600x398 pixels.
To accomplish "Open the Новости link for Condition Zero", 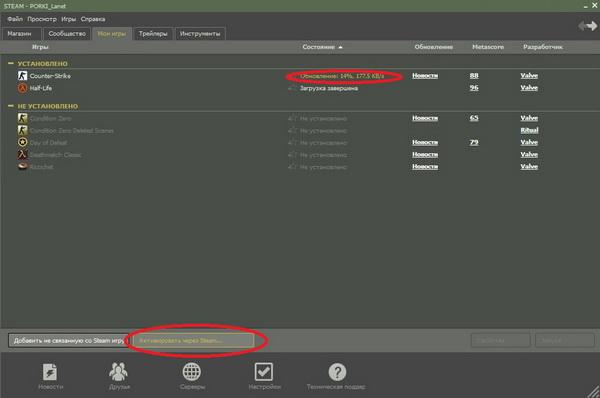I will click(425, 118).
